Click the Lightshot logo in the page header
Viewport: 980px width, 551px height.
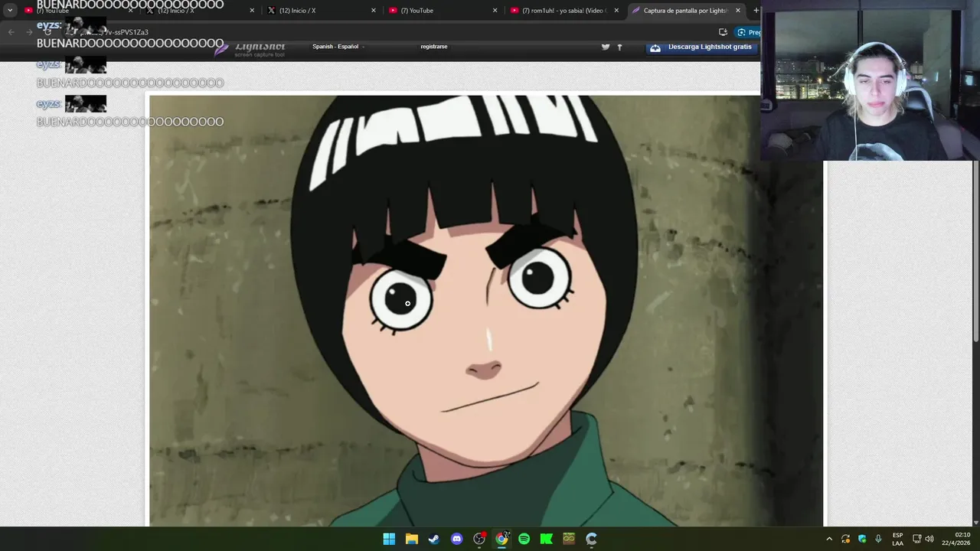point(250,48)
